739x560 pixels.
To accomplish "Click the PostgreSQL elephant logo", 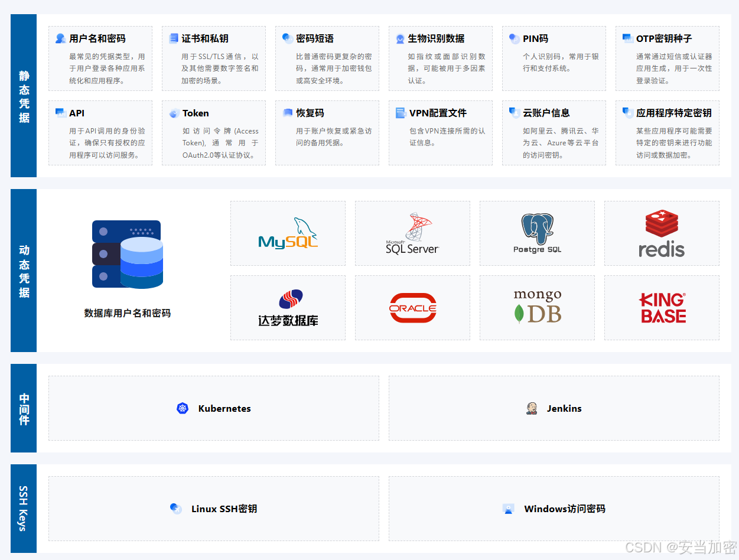I will click(536, 233).
